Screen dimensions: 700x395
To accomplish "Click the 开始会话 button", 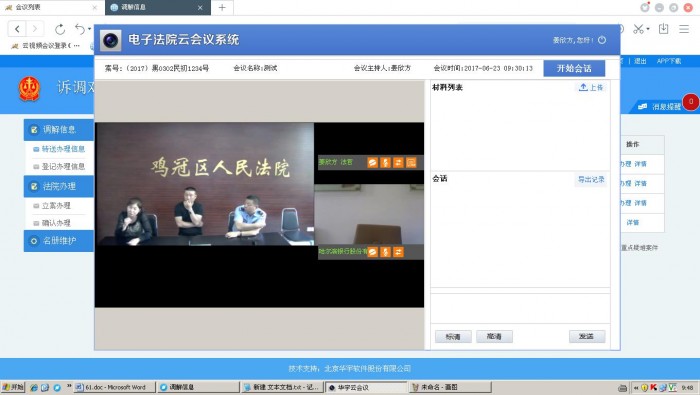I will [x=574, y=68].
